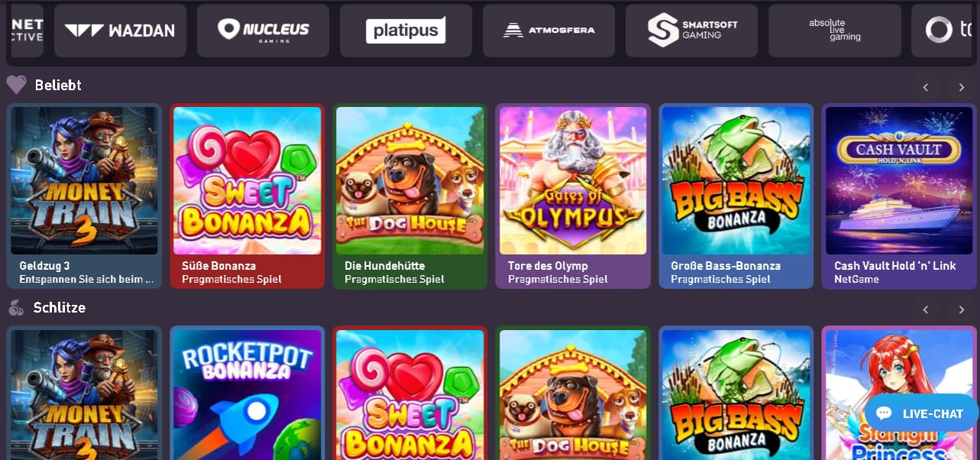980x460 pixels.
Task: Launch Money Train 3 in Beliebt row
Action: click(x=84, y=196)
